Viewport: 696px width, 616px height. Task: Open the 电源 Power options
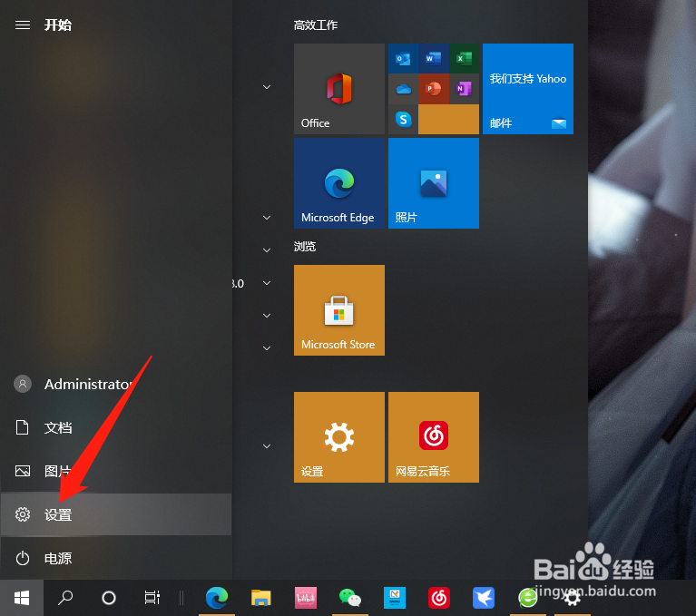116,558
